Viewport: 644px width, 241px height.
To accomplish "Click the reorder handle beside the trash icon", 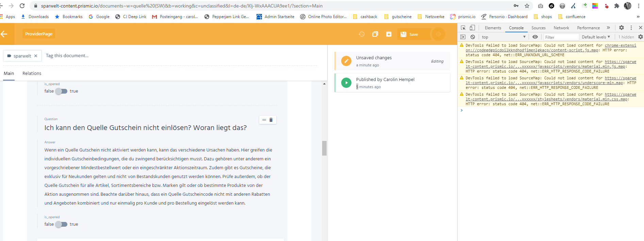I will tap(264, 120).
